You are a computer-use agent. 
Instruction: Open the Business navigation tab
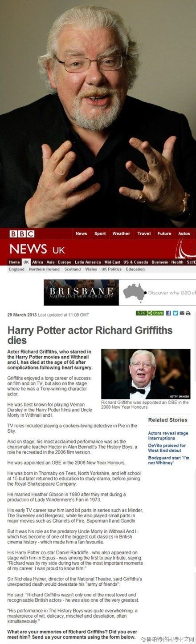coord(159,262)
